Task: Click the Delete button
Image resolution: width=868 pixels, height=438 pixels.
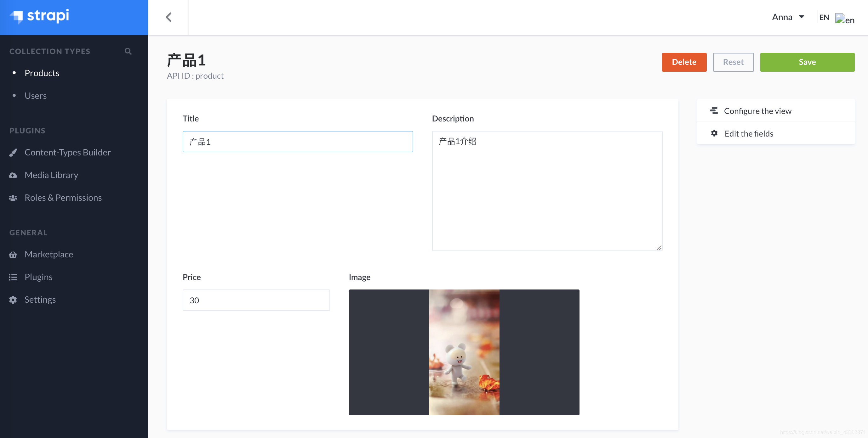Action: point(684,62)
